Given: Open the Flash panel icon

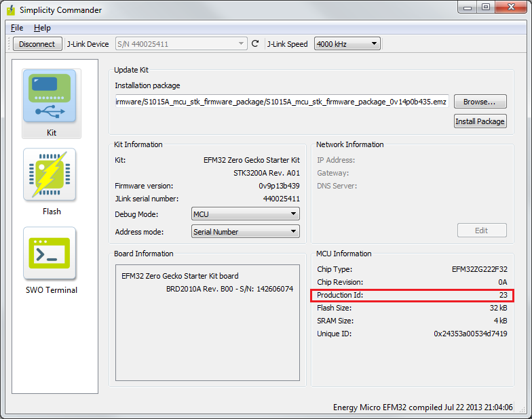Looking at the screenshot, I should (50, 176).
